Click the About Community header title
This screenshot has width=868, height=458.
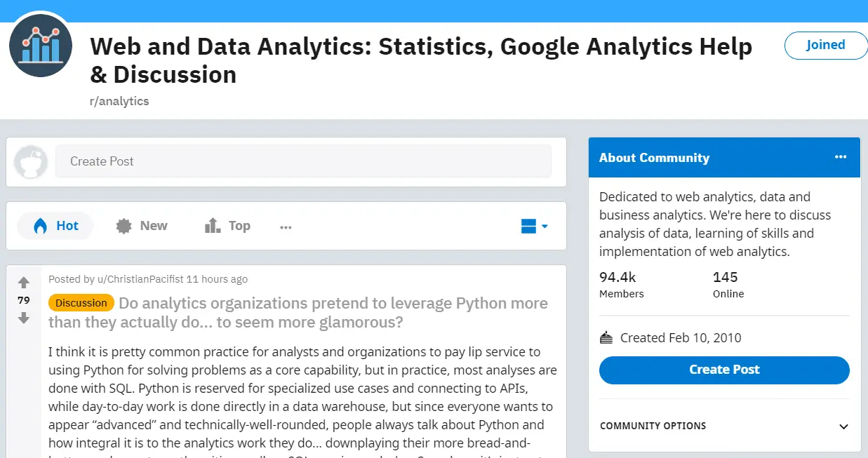point(654,158)
